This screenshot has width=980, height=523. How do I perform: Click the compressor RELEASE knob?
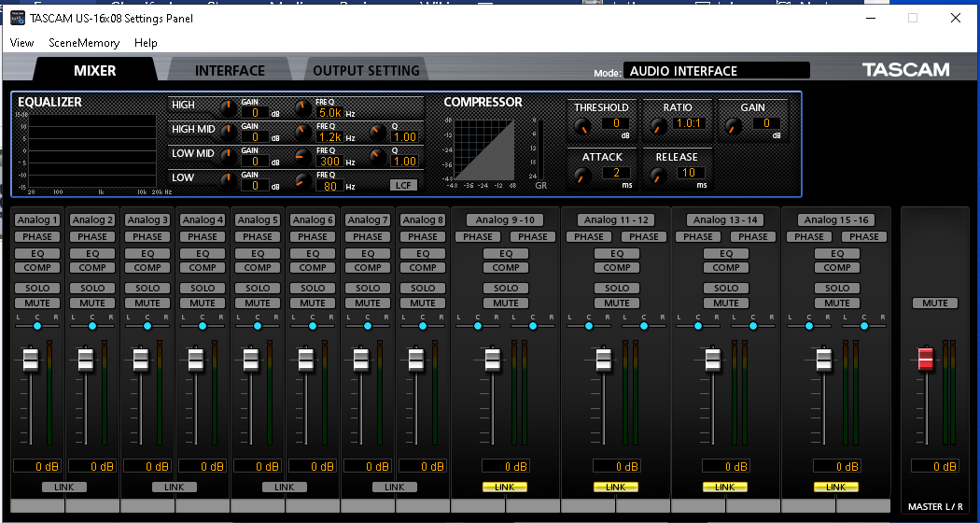657,177
